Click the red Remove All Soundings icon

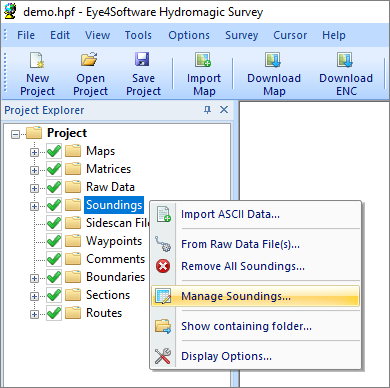(x=163, y=266)
